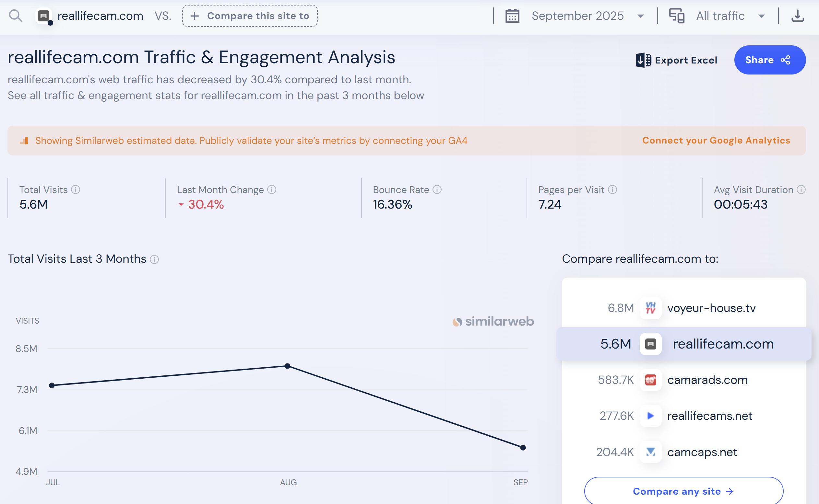Click the devices icon beside All traffic

[677, 16]
